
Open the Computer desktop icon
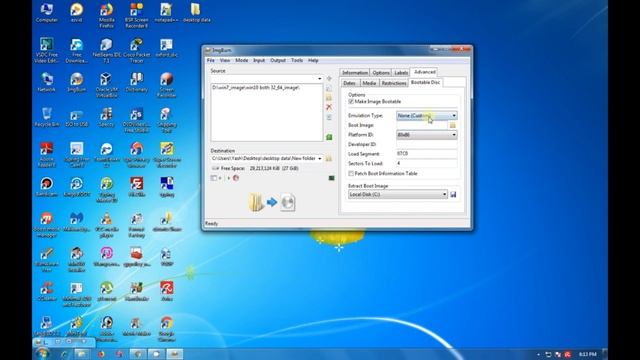coord(47,13)
